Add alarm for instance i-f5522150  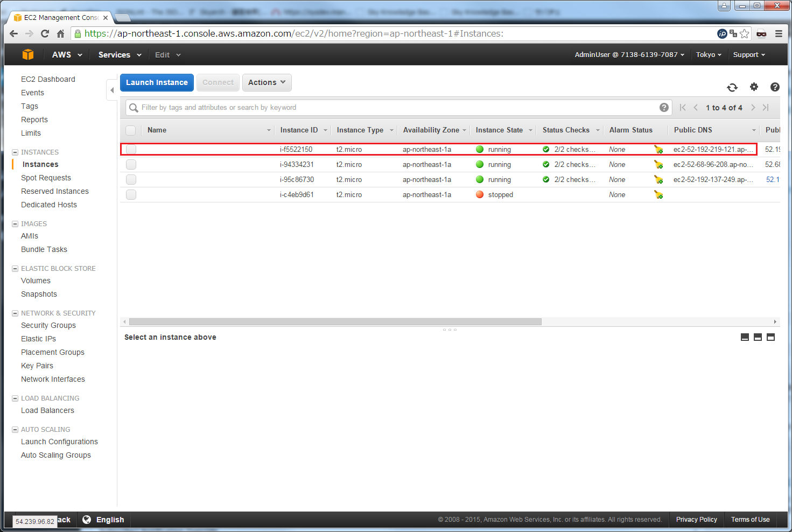click(x=658, y=150)
